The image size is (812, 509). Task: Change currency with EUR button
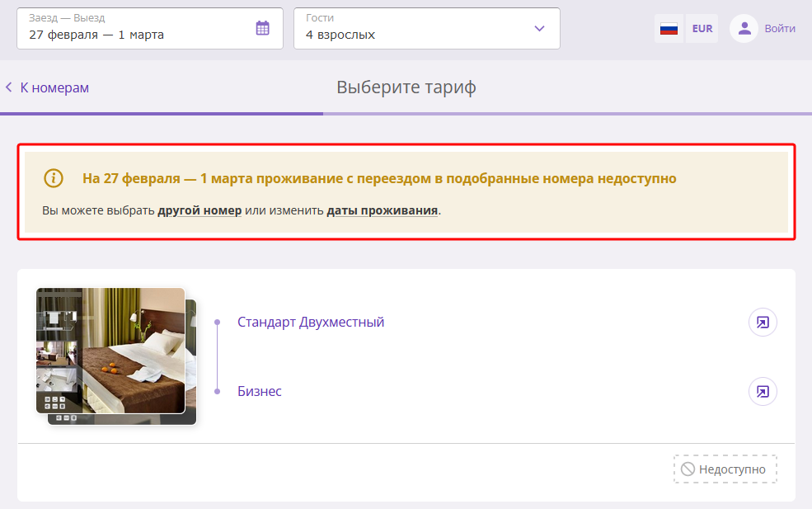click(x=702, y=29)
